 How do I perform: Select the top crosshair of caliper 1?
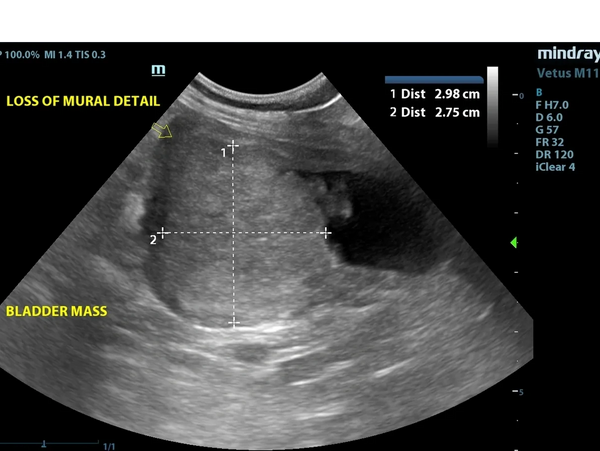click(233, 146)
